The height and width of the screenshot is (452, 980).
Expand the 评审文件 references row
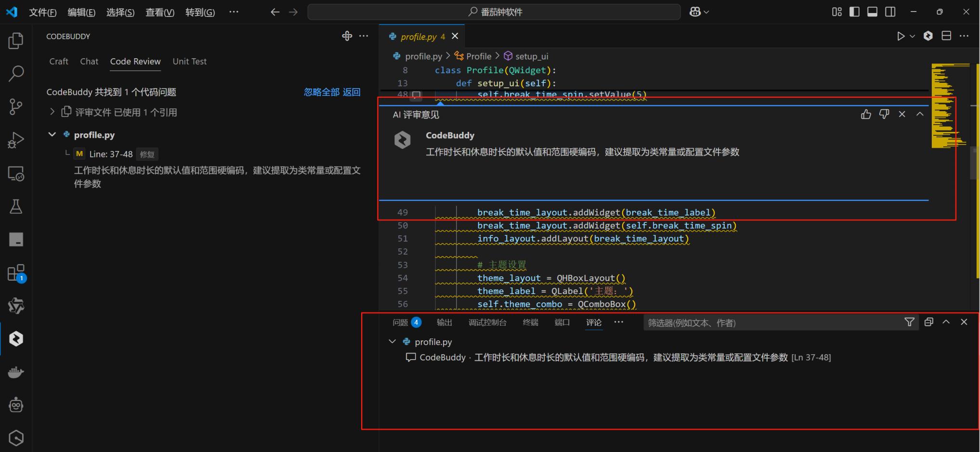(52, 112)
